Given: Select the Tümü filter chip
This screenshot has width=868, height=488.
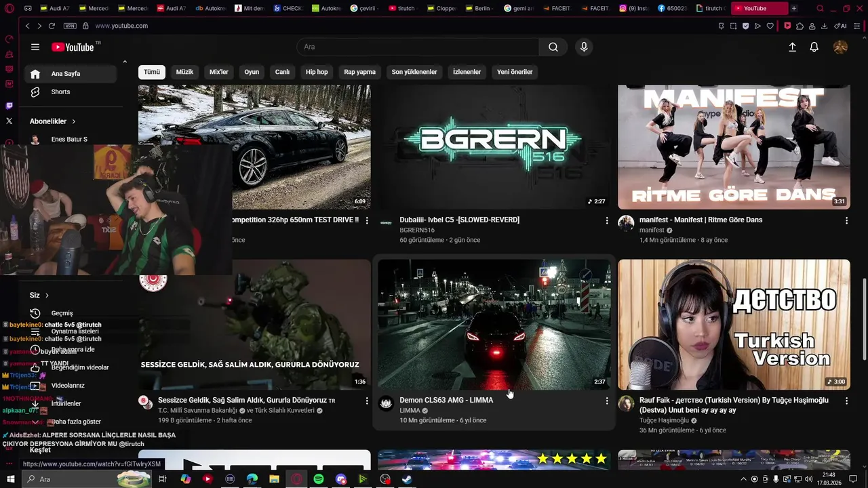Looking at the screenshot, I should point(152,72).
